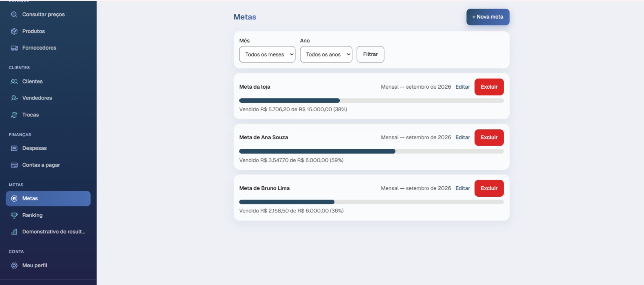Click the target icon in the Metas sidebar item
This screenshot has height=285, width=644.
click(x=14, y=198)
